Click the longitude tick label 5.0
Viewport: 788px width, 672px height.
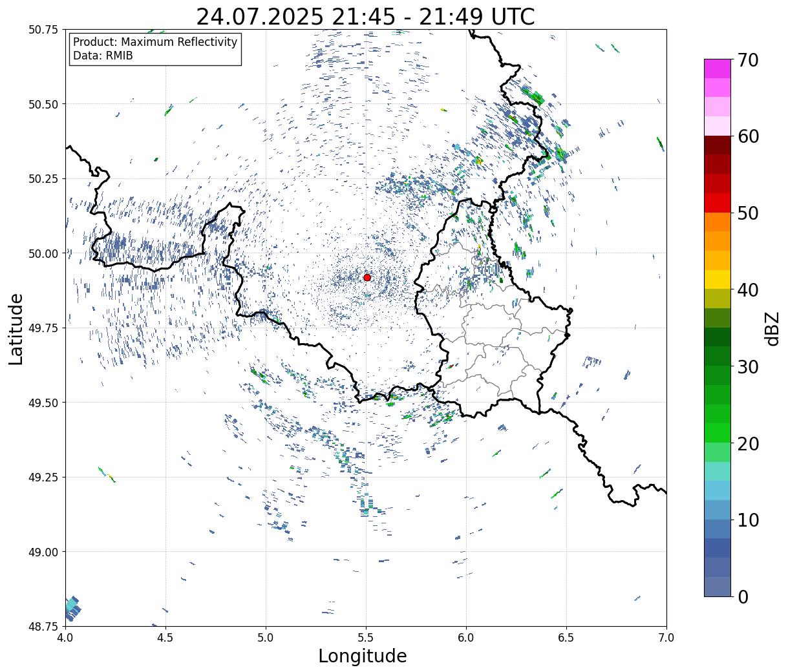266,637
